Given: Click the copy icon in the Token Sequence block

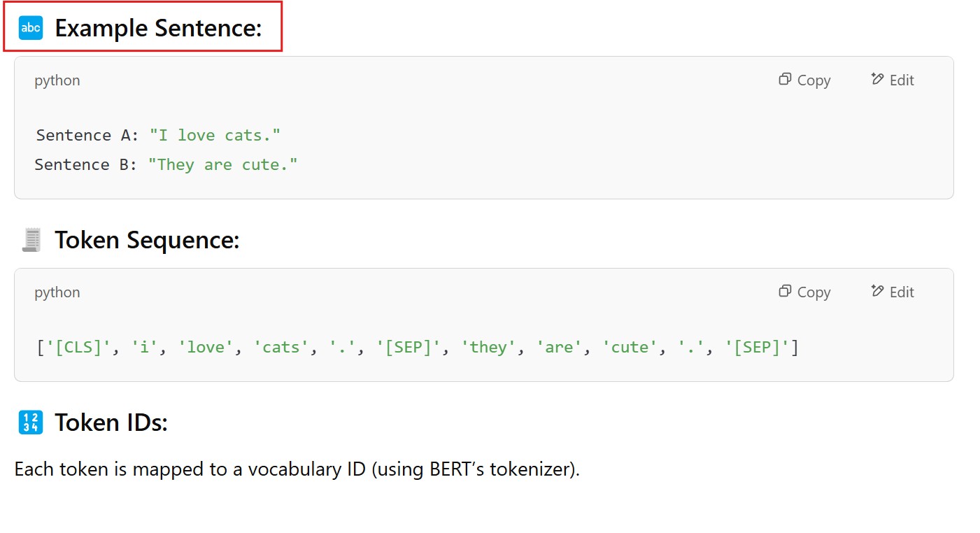Looking at the screenshot, I should [785, 291].
